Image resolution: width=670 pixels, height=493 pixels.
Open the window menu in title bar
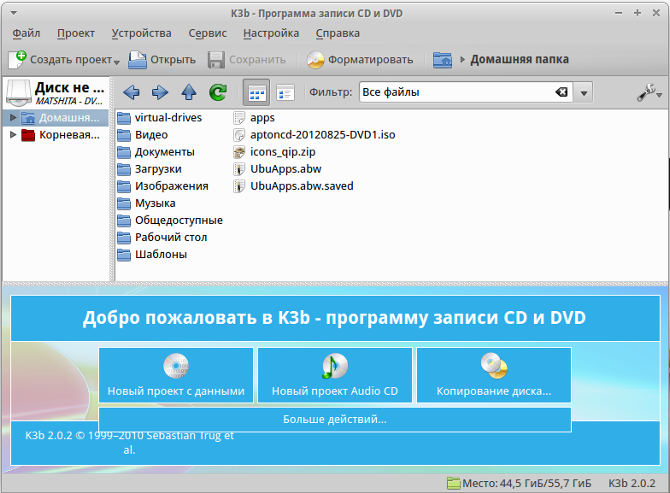pos(14,13)
